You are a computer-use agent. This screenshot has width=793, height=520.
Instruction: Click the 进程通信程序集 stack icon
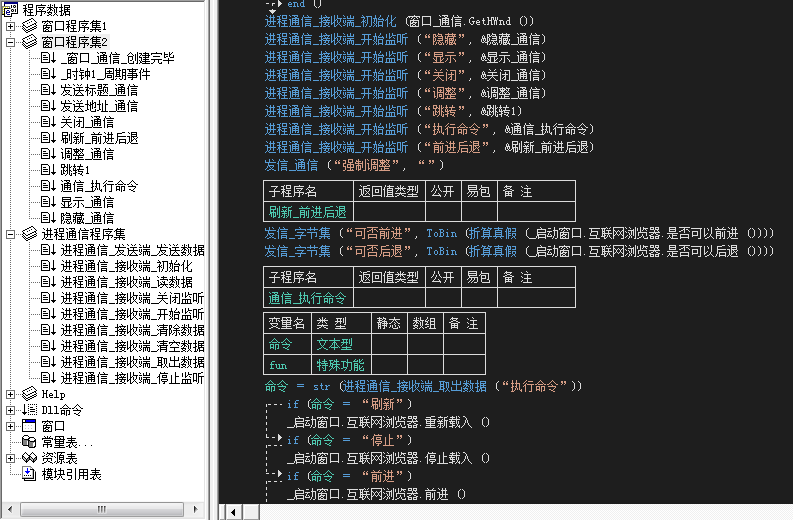(29, 234)
